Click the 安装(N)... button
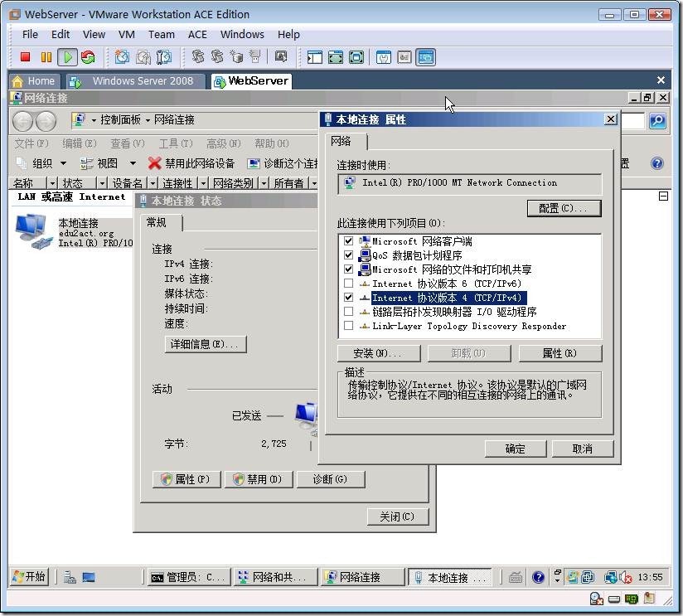Viewport: 683px width, 616px height. 379,353
